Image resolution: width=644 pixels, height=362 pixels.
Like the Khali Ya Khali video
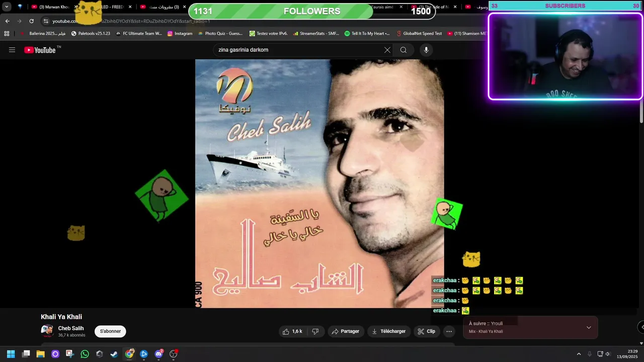(x=292, y=331)
